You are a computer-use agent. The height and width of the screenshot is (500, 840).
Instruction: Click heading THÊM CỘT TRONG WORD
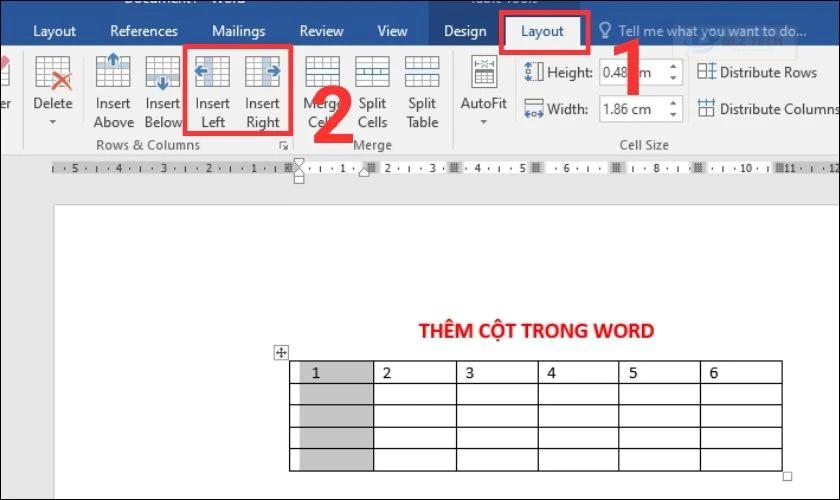point(536,331)
